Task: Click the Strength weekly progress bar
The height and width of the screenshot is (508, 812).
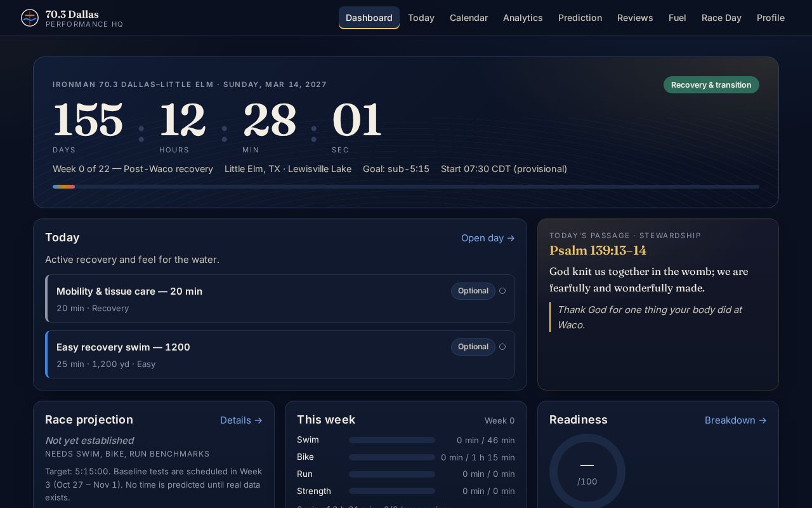Action: 392,491
